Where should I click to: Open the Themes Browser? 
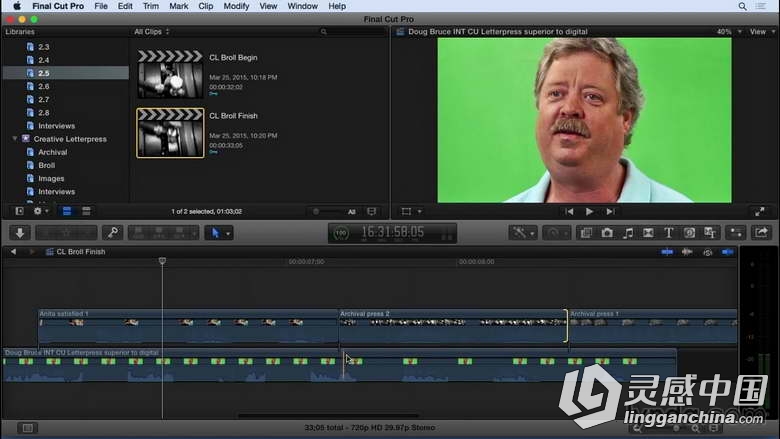[x=710, y=233]
